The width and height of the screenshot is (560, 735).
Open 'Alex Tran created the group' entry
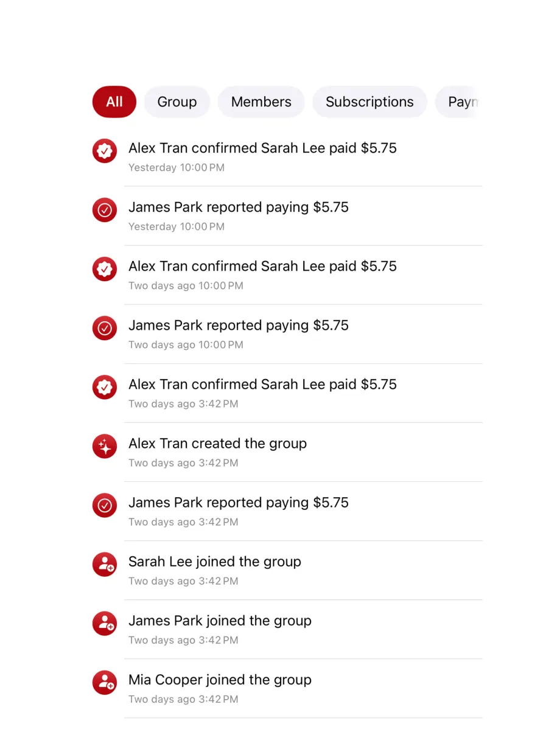287,452
